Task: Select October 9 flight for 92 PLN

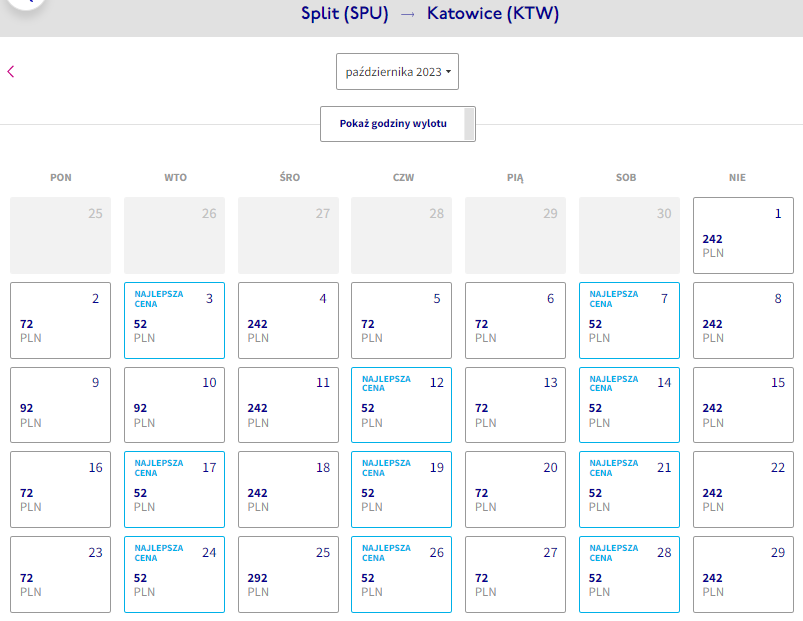Action: [x=60, y=405]
